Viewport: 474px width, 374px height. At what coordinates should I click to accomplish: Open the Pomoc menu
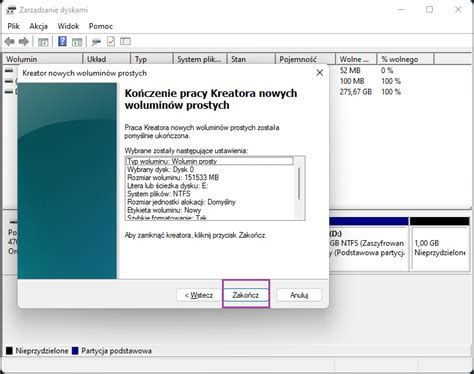(x=101, y=26)
